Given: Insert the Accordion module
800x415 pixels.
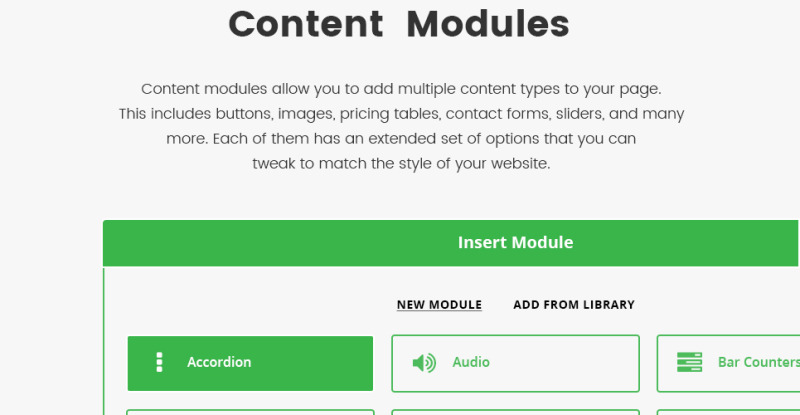Looking at the screenshot, I should pos(250,363).
